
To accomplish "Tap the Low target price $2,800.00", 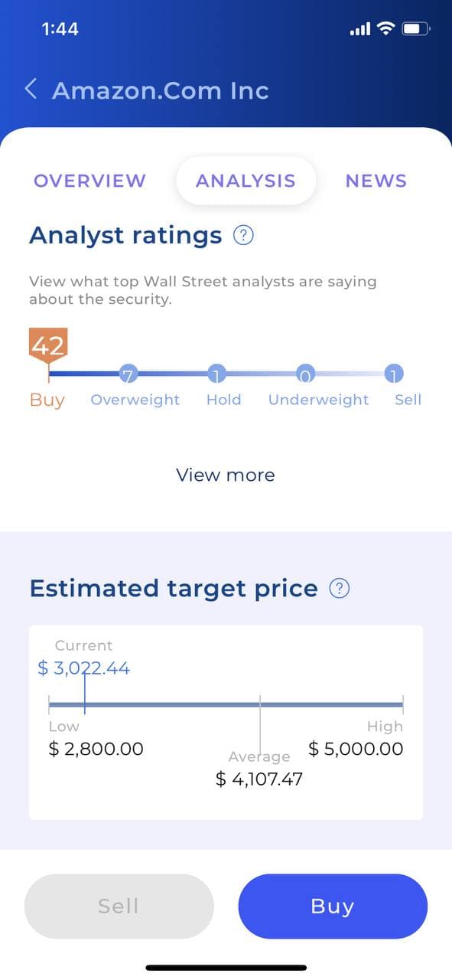I will 96,749.
